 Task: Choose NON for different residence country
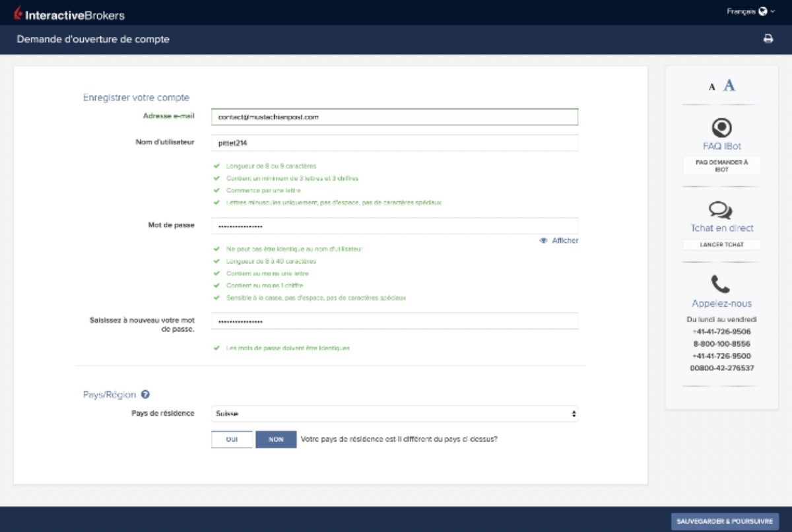coord(275,440)
